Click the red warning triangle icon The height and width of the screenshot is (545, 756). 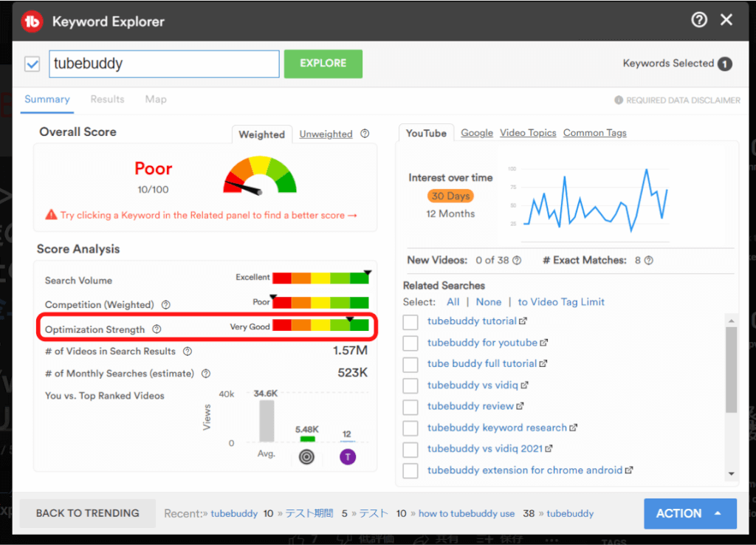coord(51,215)
